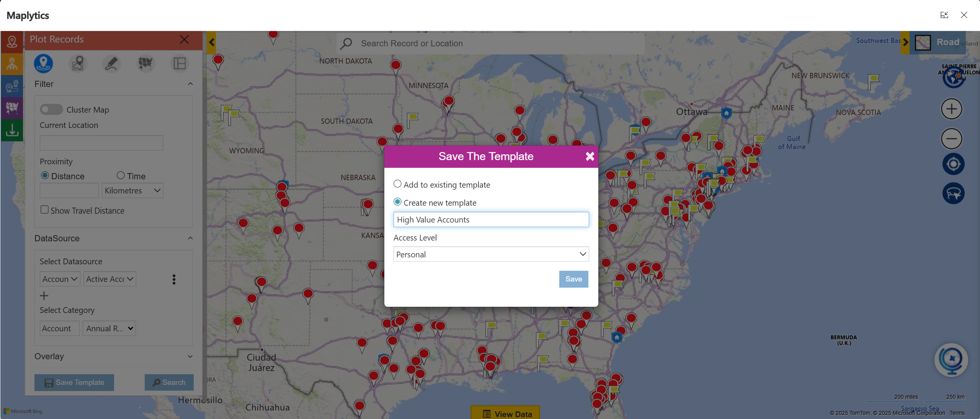Image resolution: width=980 pixels, height=419 pixels.
Task: Open the round globe assistant icon
Action: click(x=951, y=360)
